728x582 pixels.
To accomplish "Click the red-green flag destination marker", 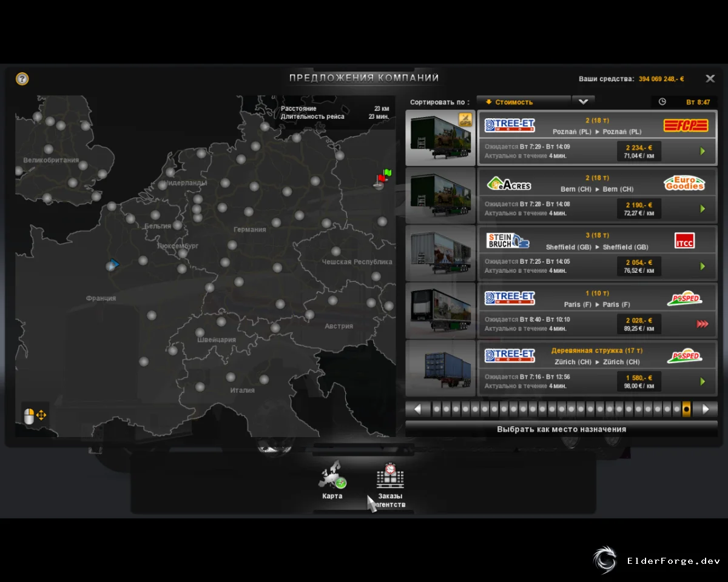I will pyautogui.click(x=383, y=177).
